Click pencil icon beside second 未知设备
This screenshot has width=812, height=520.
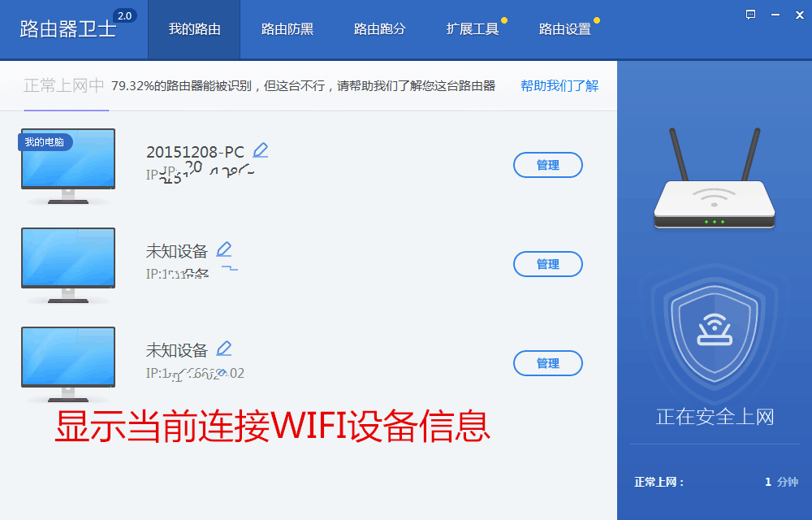(x=224, y=249)
